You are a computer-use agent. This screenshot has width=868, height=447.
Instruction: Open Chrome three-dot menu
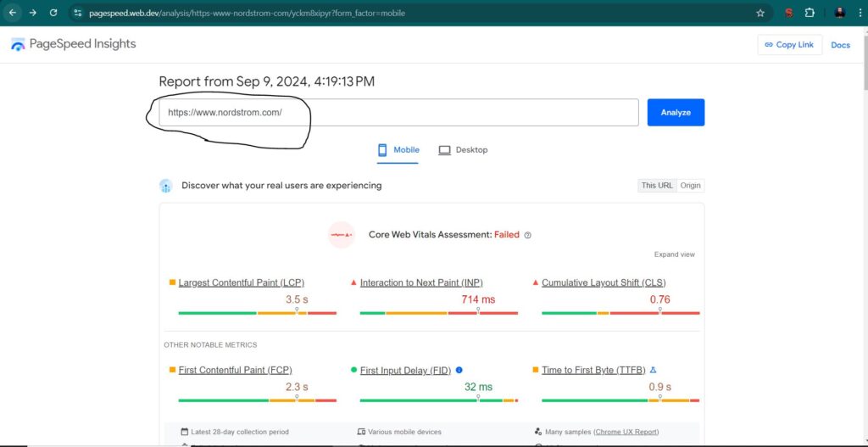(860, 13)
